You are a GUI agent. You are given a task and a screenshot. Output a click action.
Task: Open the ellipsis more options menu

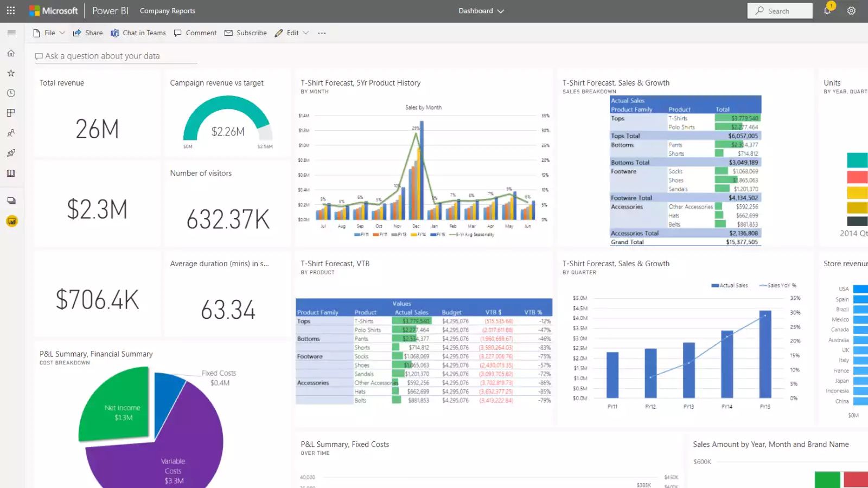point(321,33)
